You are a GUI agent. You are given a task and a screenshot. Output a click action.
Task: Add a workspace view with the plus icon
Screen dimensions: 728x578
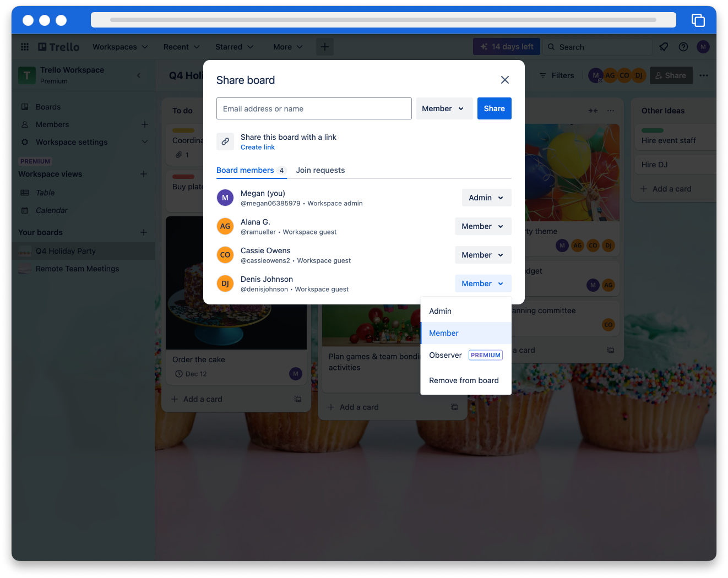pos(144,174)
